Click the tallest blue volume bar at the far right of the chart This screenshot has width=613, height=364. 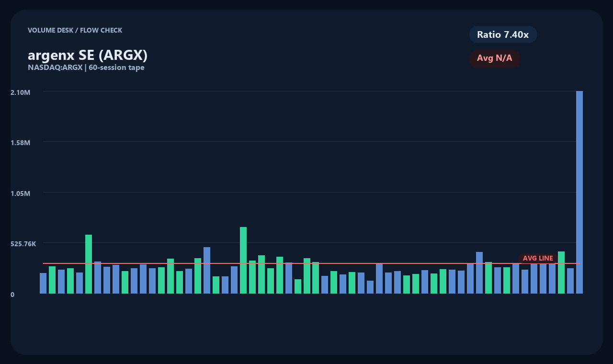(x=579, y=192)
